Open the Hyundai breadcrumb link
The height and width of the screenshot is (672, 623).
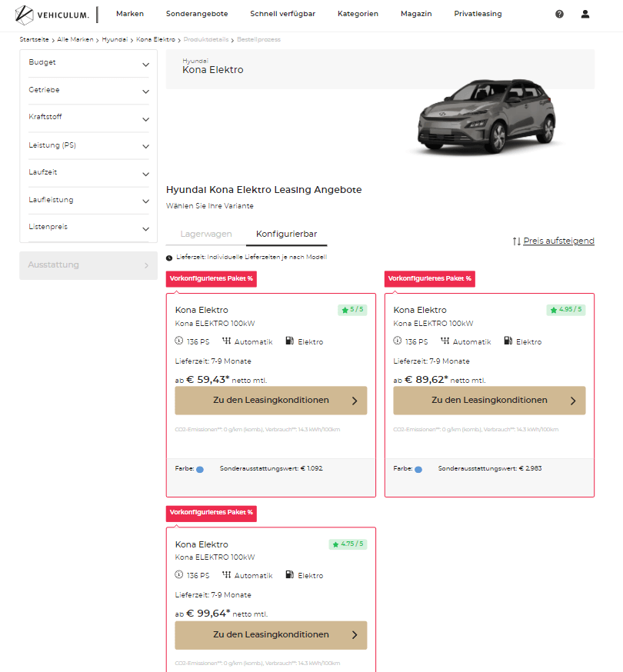(x=115, y=39)
